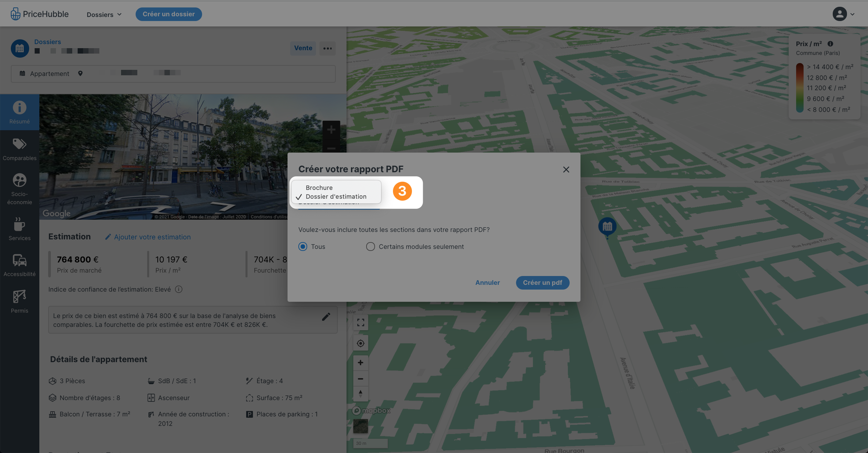This screenshot has width=868, height=453.
Task: Click the Créer un dossier button
Action: (x=169, y=14)
